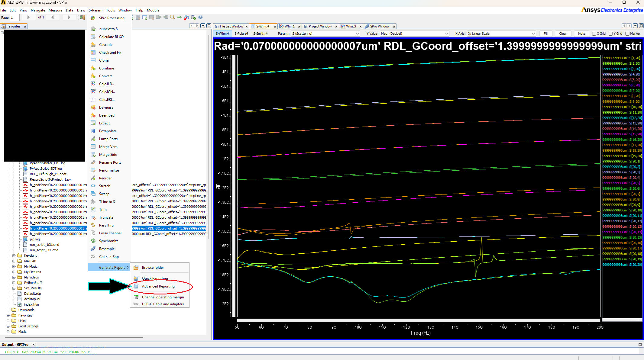Click Calc.ILD.. icon in S-Param menu

(x=93, y=84)
